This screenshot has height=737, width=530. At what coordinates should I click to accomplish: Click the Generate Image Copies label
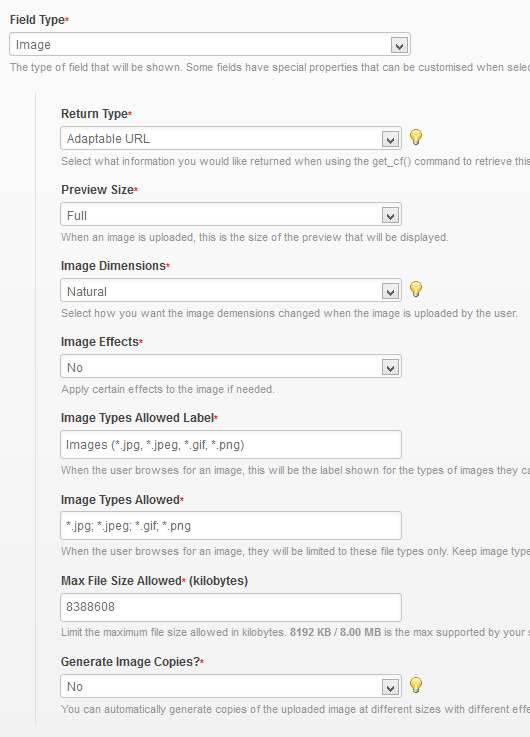coord(131,662)
